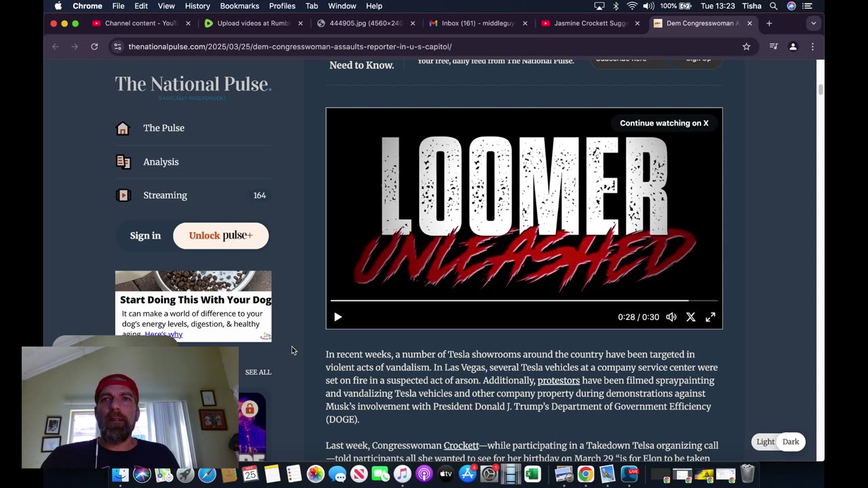Screen dimensions: 868x488
Task: Switch to Dark theme
Action: tap(791, 442)
